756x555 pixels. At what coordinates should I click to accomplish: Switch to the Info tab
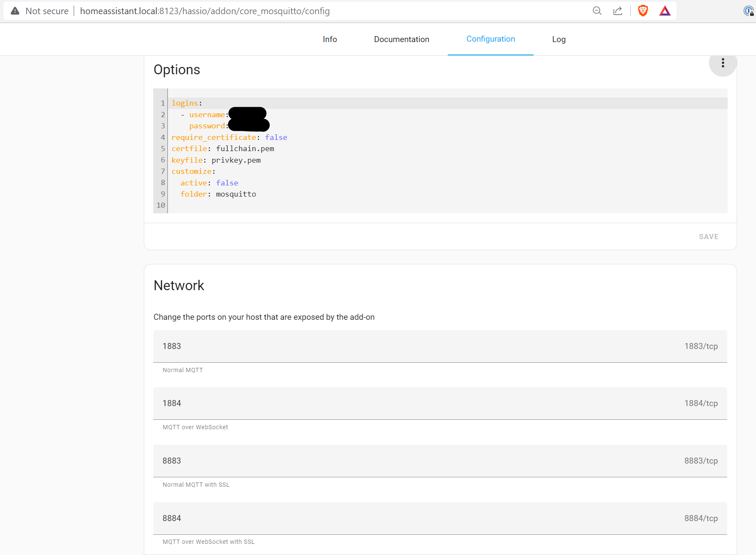pyautogui.click(x=330, y=39)
